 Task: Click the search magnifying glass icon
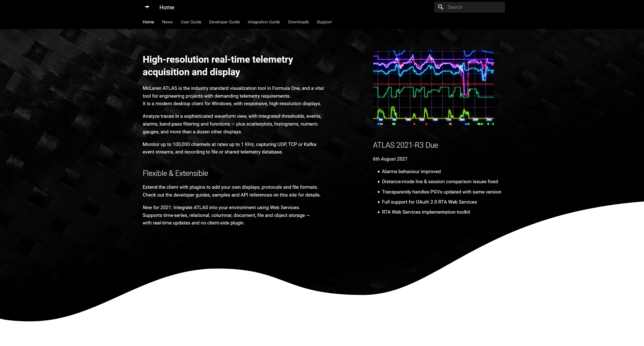tap(441, 7)
